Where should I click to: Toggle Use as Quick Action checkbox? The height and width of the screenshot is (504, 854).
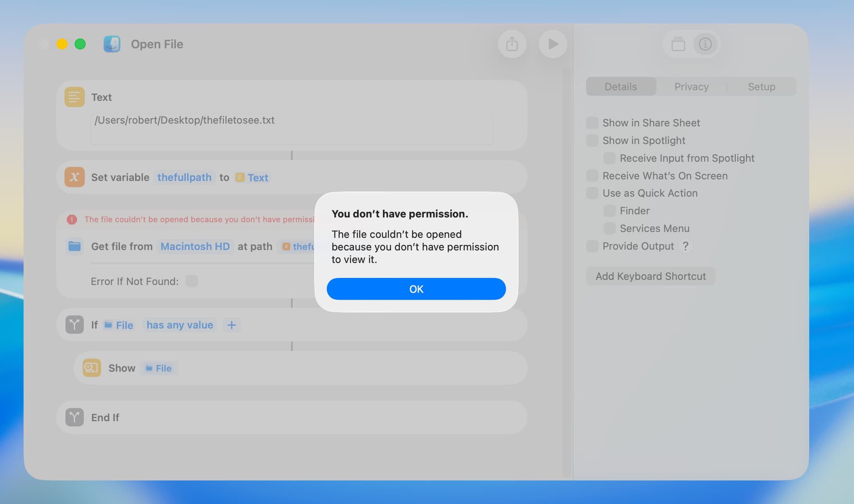coord(592,193)
